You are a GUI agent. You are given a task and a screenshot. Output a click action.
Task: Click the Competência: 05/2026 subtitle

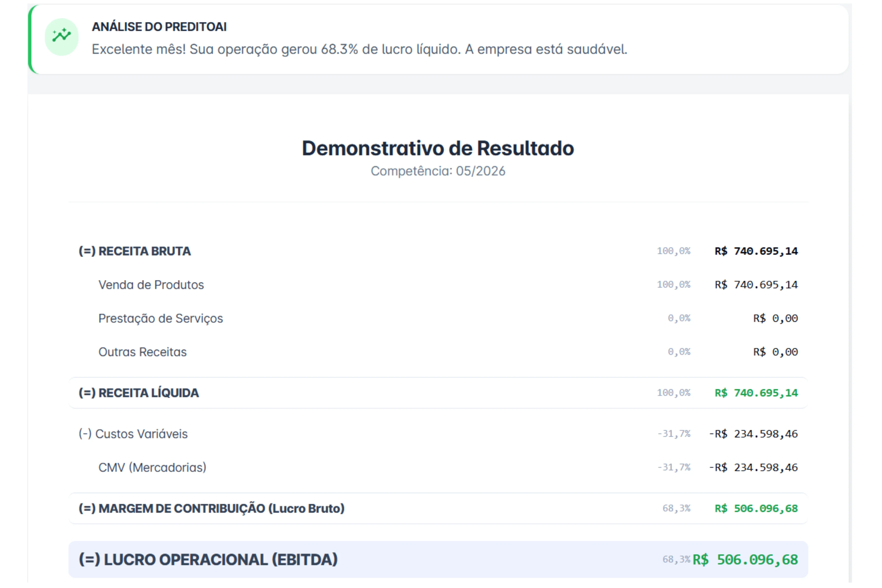(438, 171)
